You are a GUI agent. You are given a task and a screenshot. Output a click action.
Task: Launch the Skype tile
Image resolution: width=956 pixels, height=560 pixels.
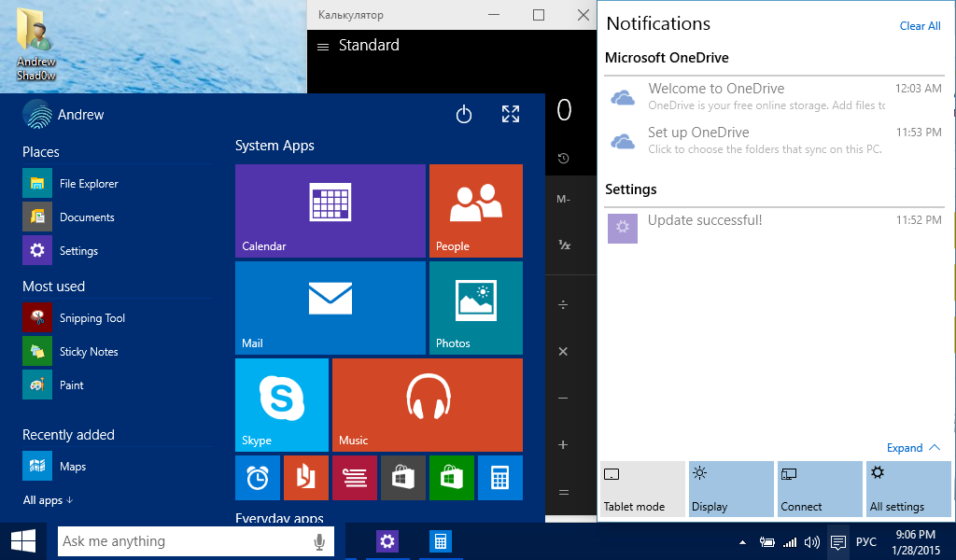tap(282, 405)
